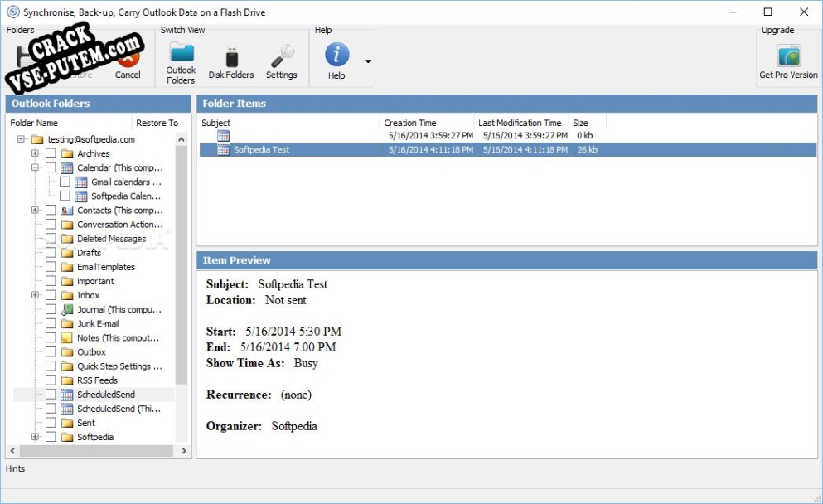Click the RSS Feeds folder icon
This screenshot has width=823, height=504.
[x=67, y=380]
